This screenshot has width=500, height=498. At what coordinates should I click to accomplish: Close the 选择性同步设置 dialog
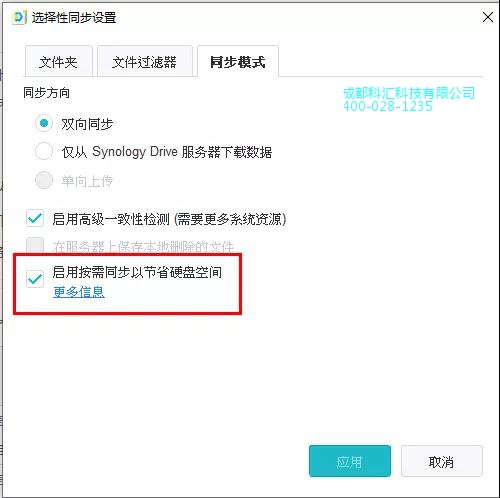[488, 17]
